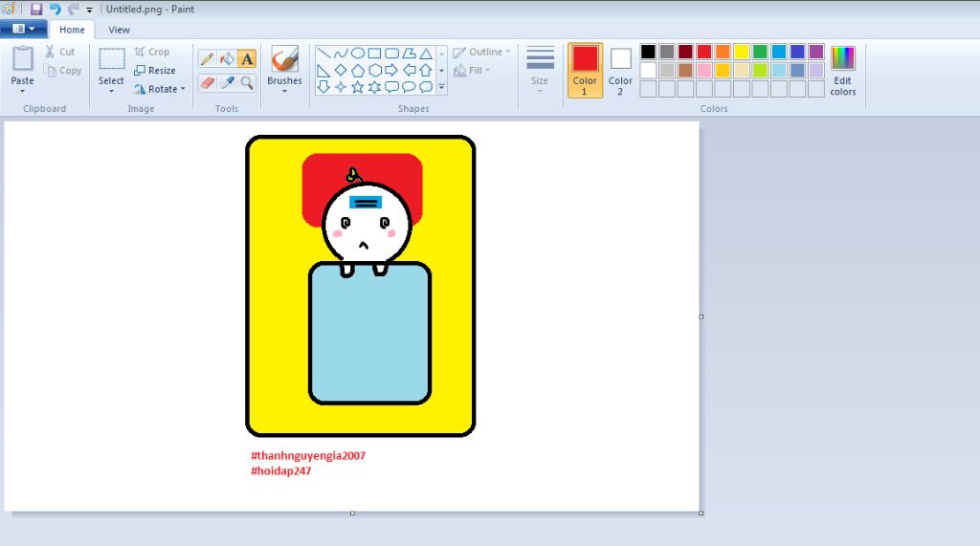Select the Color picker eyedropper tool
The width and height of the screenshot is (980, 546).
pyautogui.click(x=228, y=82)
